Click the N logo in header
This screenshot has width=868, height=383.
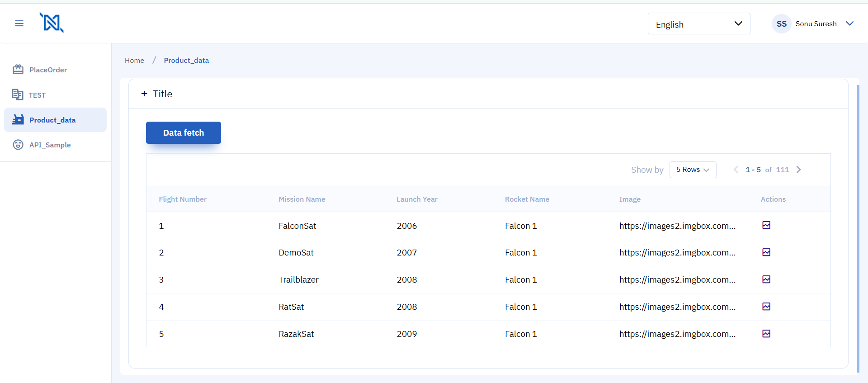[x=52, y=23]
